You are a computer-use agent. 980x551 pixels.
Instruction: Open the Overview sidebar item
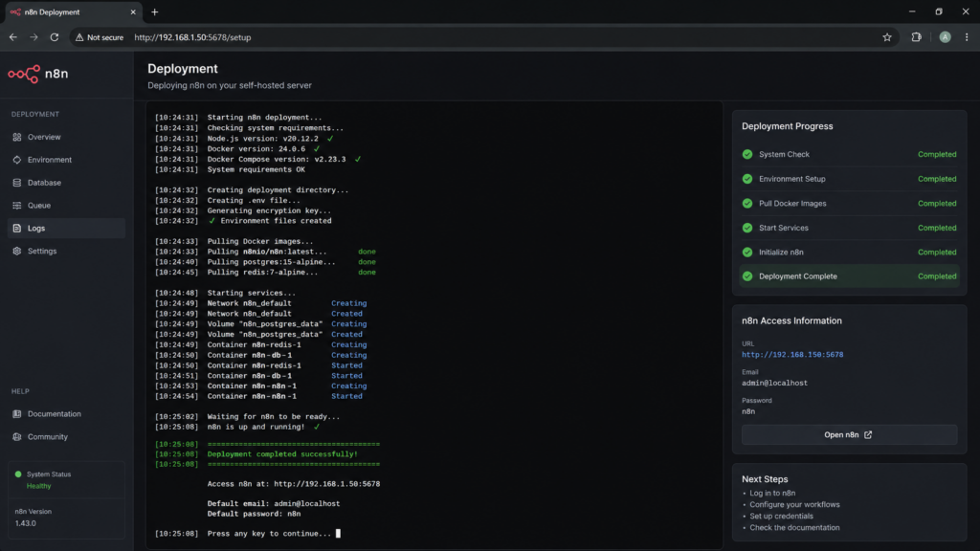click(x=66, y=137)
